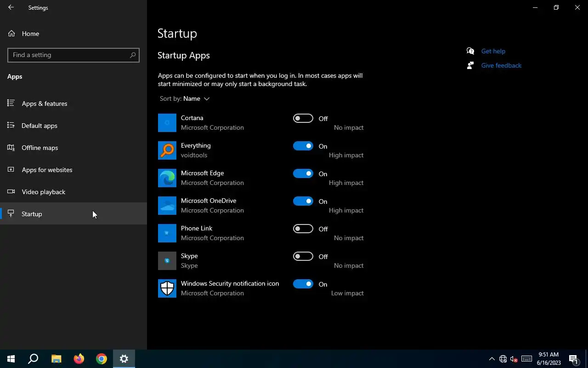Image resolution: width=588 pixels, height=368 pixels.
Task: Open the Sort by Name dropdown
Action: 196,98
